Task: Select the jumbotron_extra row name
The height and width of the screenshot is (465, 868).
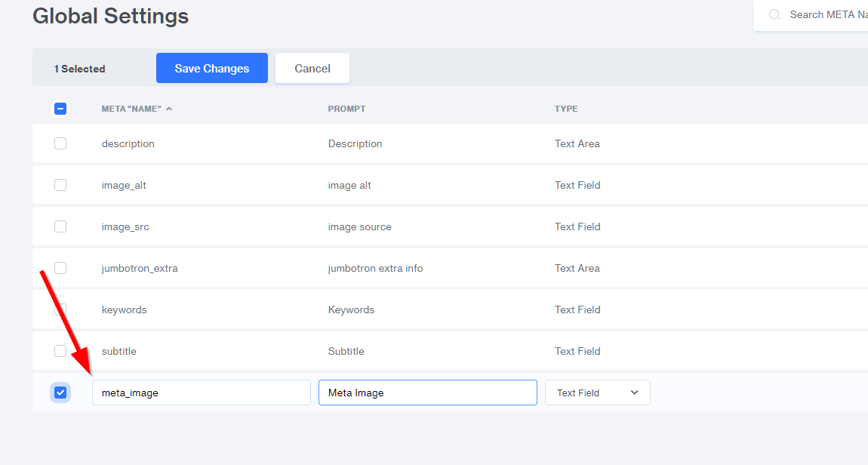Action: (x=140, y=268)
